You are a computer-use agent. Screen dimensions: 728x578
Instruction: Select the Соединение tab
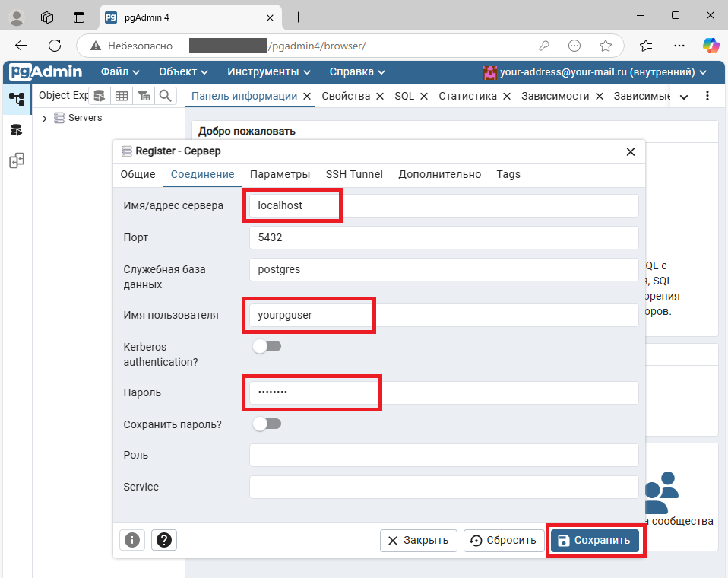(202, 174)
